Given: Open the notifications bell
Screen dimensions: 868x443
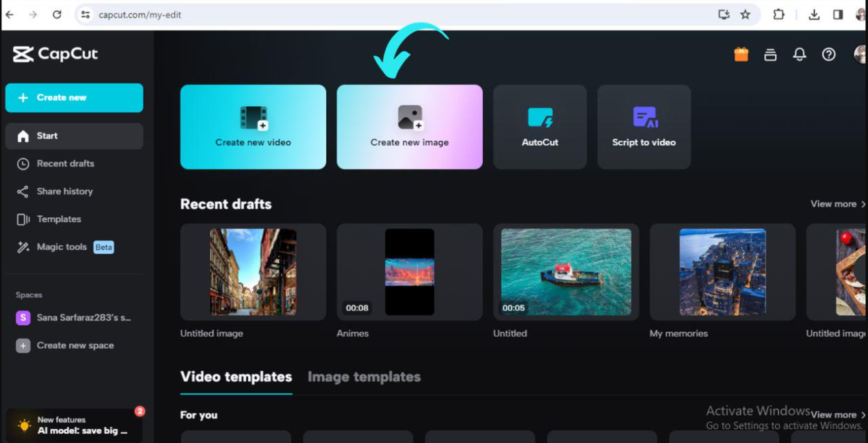Looking at the screenshot, I should pos(800,55).
